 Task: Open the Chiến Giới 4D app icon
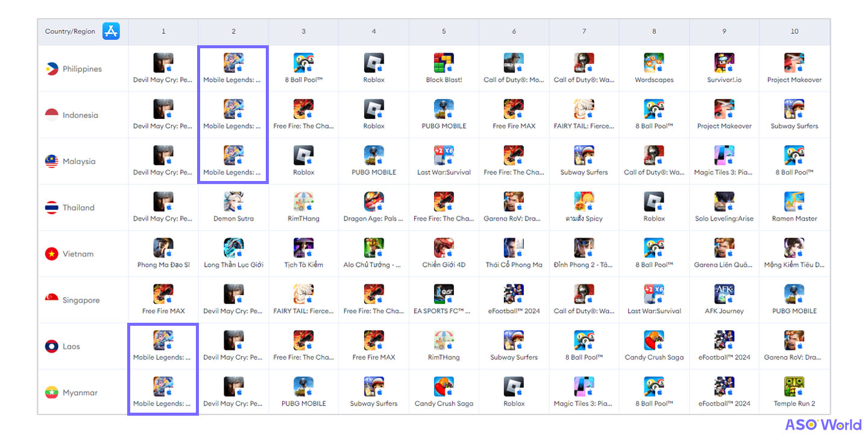[444, 248]
